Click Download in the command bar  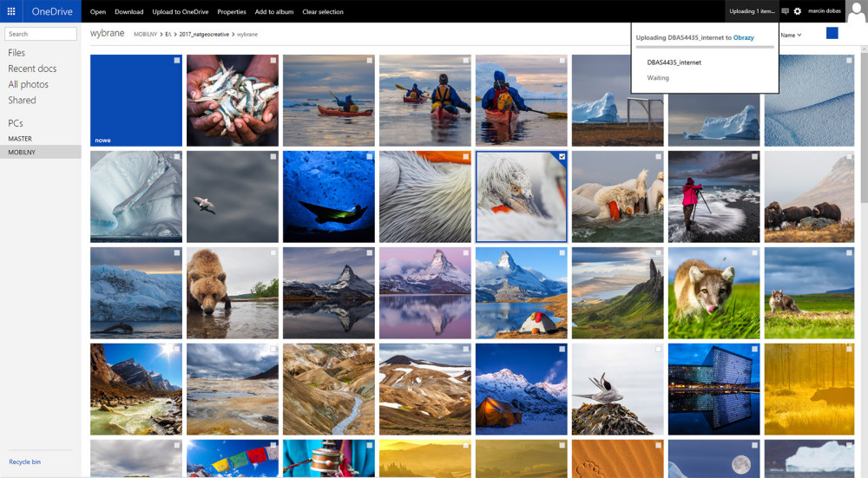[129, 11]
